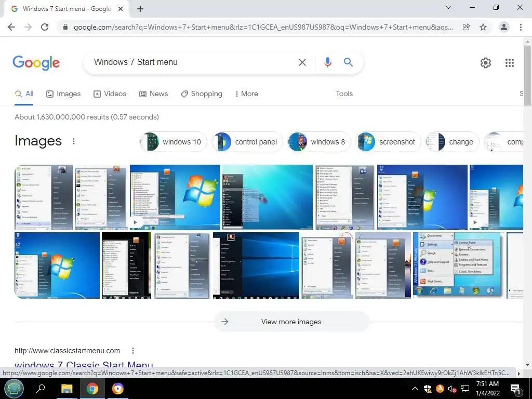The image size is (532, 399).
Task: Switch to the Videos tab
Action: pyautogui.click(x=110, y=94)
